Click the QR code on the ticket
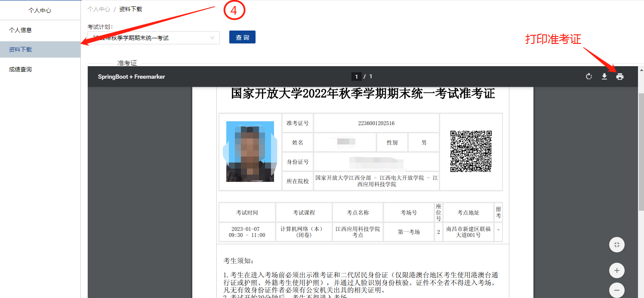 tap(471, 151)
